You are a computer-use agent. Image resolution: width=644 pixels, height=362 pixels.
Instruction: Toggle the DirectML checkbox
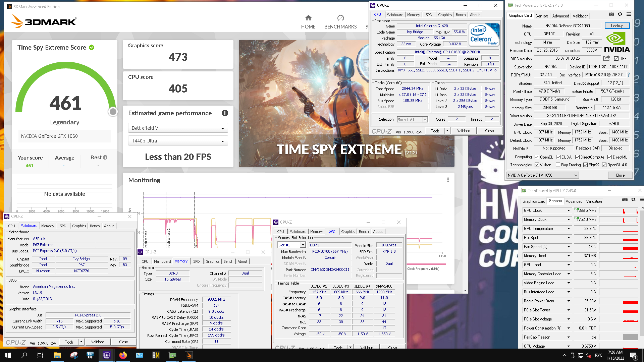pos(609,157)
